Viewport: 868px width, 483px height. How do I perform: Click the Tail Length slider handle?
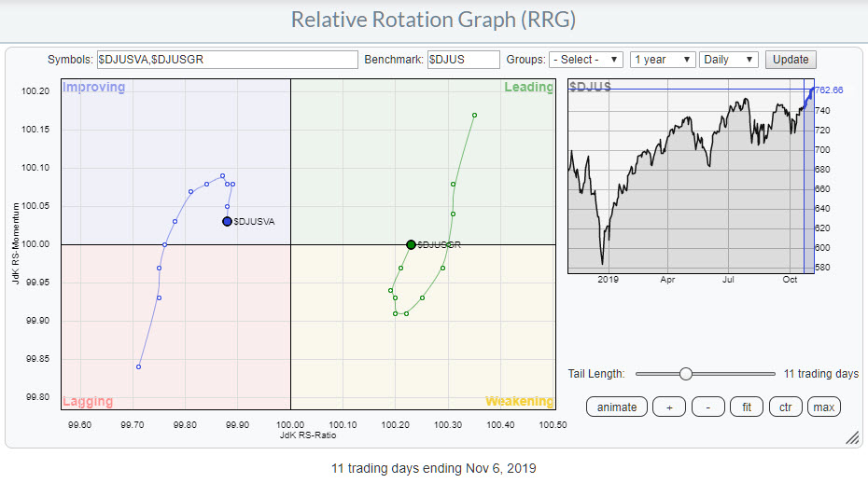pyautogui.click(x=686, y=374)
